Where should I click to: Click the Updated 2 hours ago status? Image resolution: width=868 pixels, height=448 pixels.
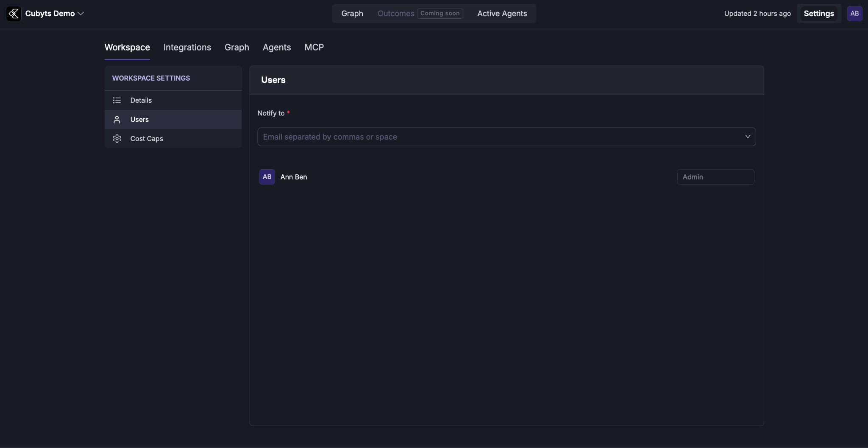757,14
